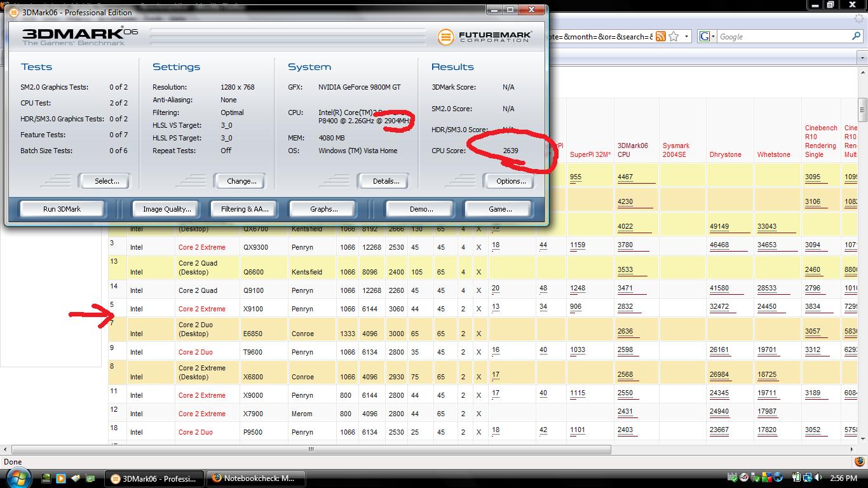Click the SuperPI 32M* column header
The height and width of the screenshot is (488, 868).
coord(590,154)
